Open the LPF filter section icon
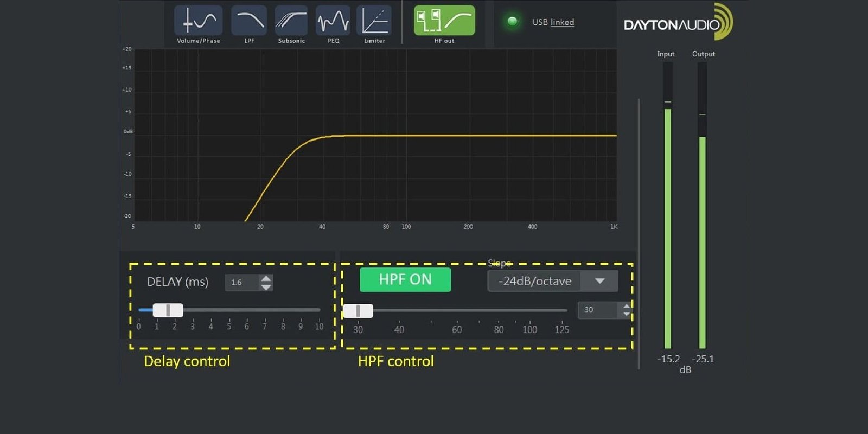Viewport: 868px width, 434px height. 249,21
